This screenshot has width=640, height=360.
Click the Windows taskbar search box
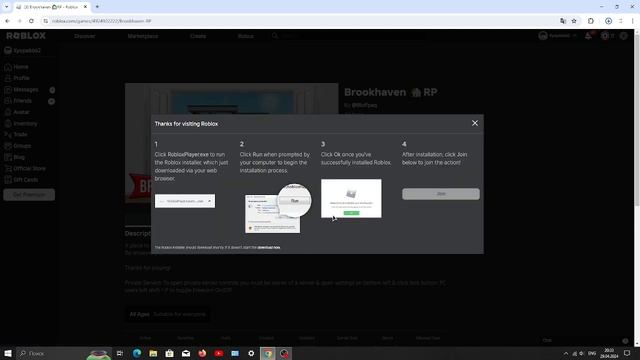click(x=64, y=353)
